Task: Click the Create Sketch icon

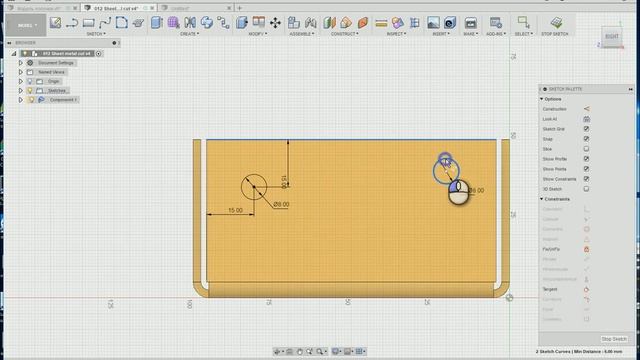Action: pyautogui.click(x=56, y=22)
